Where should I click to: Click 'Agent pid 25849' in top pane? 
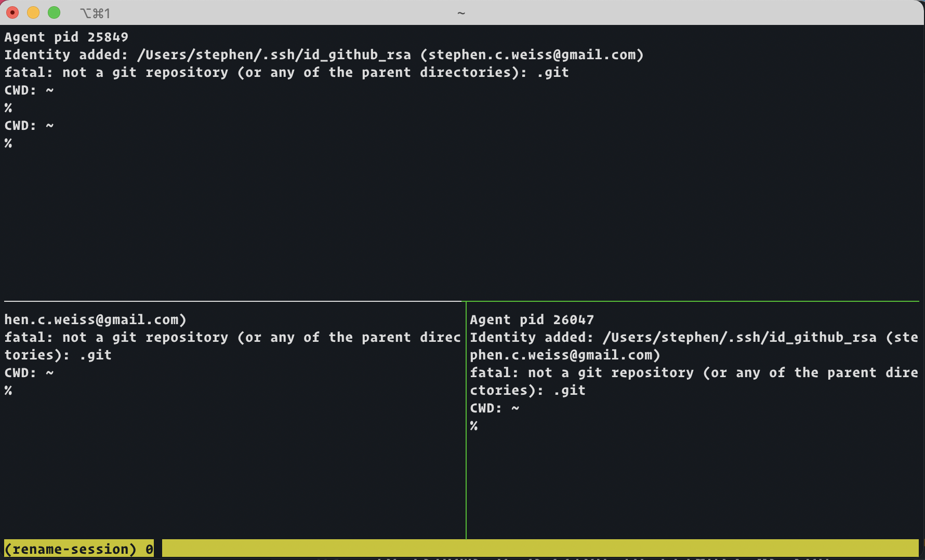[x=67, y=37]
